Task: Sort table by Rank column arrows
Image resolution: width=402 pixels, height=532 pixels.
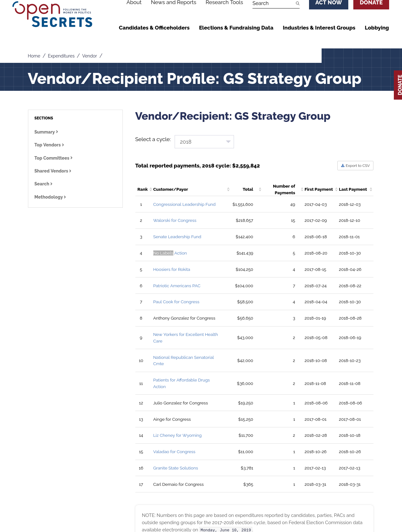Action: click(151, 189)
